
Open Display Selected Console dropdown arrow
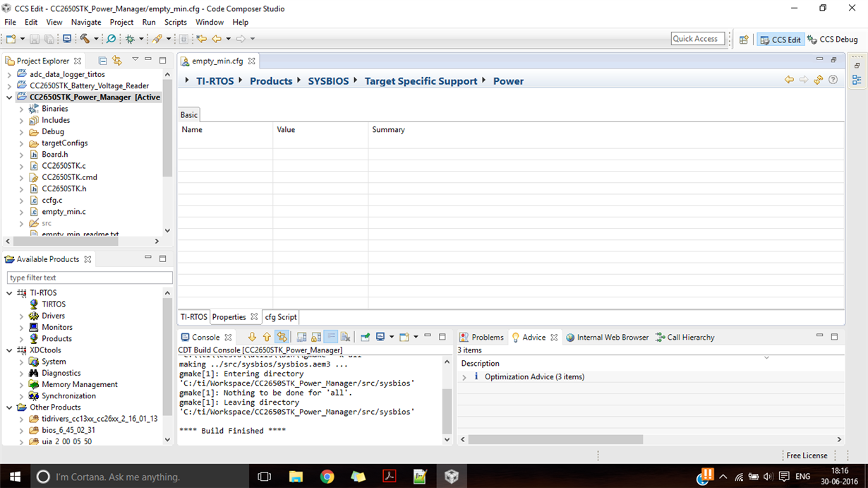(x=392, y=338)
